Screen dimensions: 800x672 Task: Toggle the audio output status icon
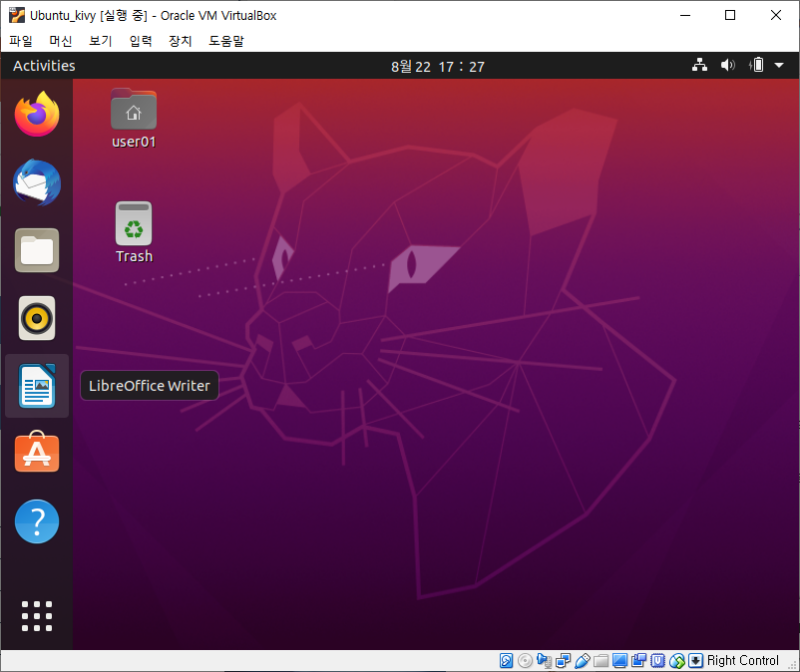click(544, 660)
